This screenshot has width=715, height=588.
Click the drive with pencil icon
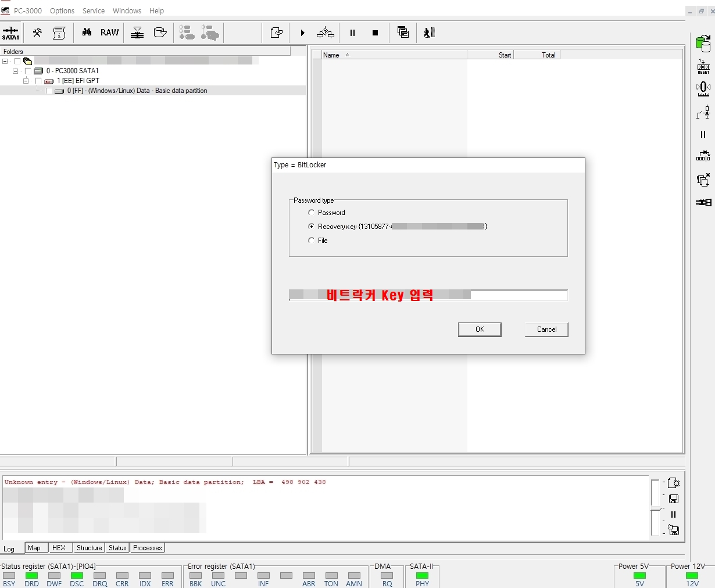[160, 33]
